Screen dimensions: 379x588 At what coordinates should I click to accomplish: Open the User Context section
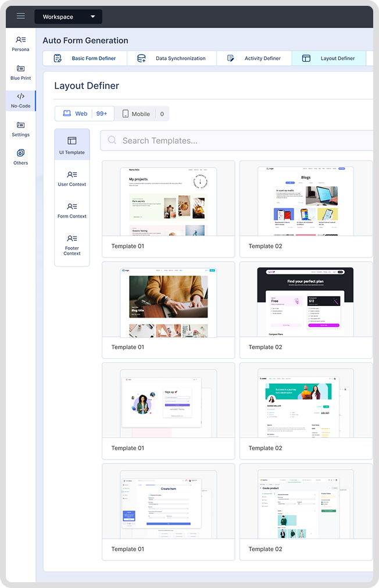pos(72,179)
